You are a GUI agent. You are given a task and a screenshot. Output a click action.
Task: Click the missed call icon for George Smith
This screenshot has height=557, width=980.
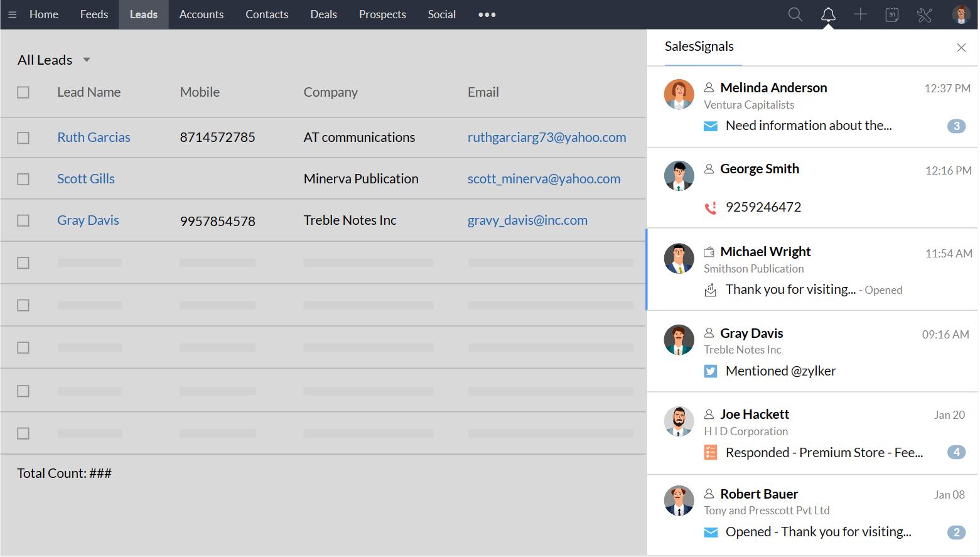point(710,208)
